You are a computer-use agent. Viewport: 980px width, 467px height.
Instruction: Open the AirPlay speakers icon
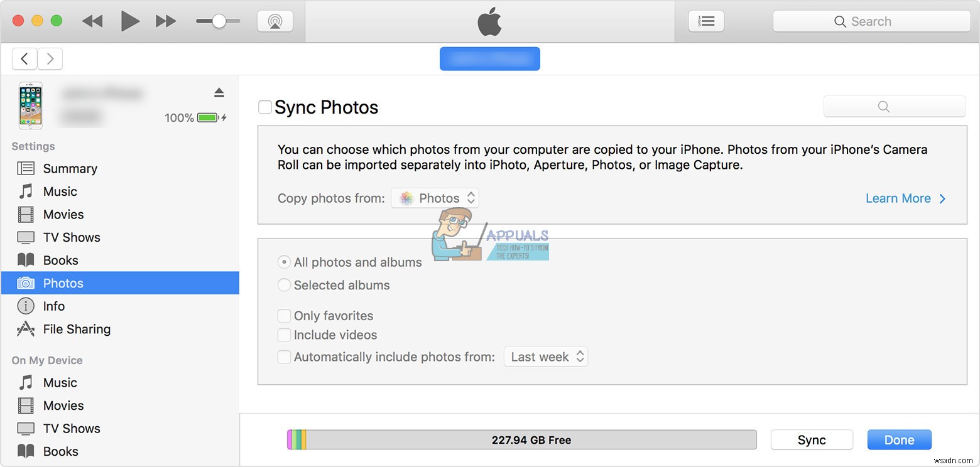pyautogui.click(x=275, y=20)
